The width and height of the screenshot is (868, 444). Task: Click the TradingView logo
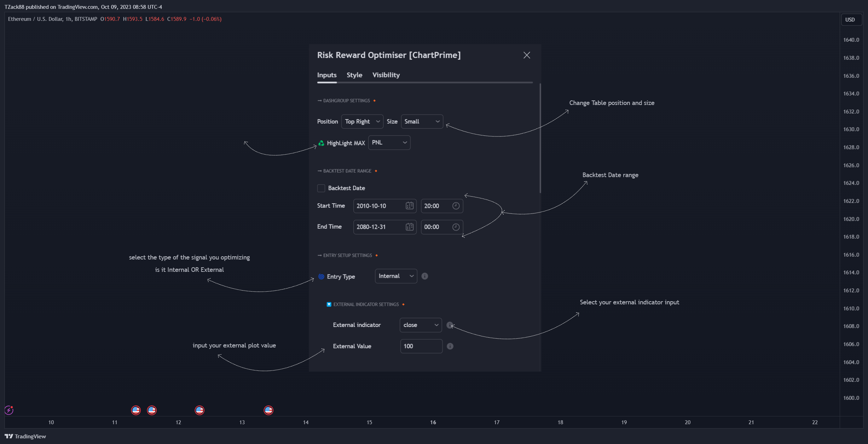[x=25, y=436]
